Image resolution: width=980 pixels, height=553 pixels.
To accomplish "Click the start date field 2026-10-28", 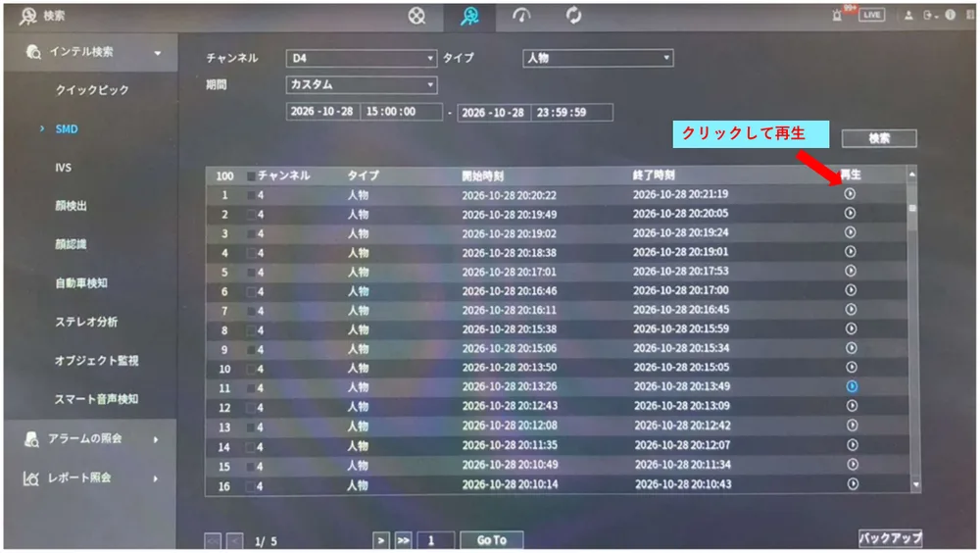I will click(321, 112).
